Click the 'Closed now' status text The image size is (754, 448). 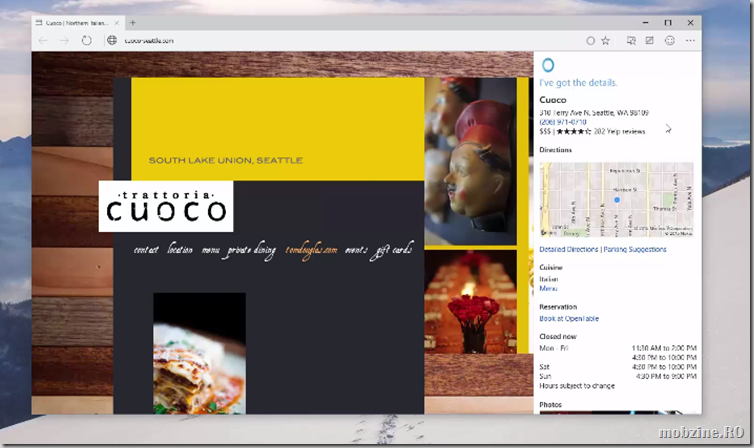(x=558, y=336)
